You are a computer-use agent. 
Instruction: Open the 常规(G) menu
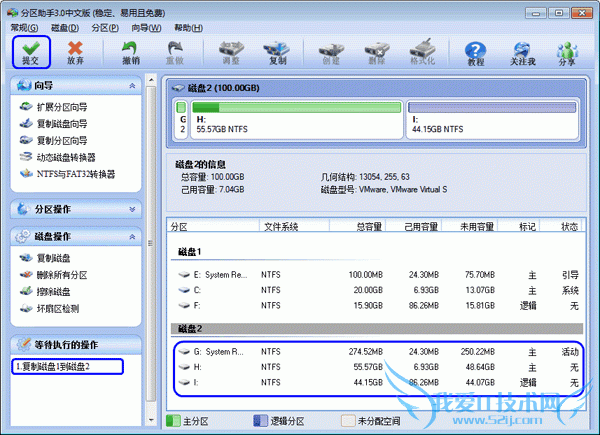pos(24,28)
